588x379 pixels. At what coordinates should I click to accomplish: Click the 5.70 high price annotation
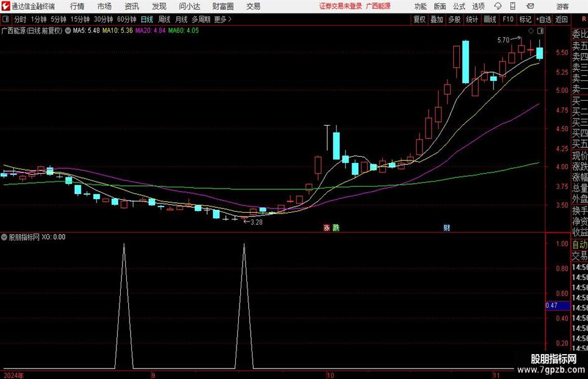coord(503,40)
